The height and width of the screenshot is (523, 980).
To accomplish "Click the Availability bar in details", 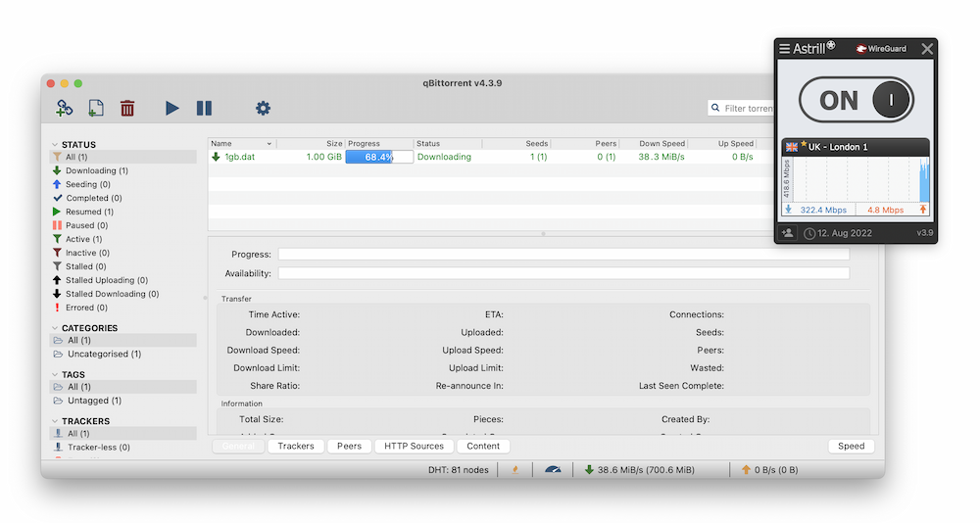I will (x=563, y=273).
